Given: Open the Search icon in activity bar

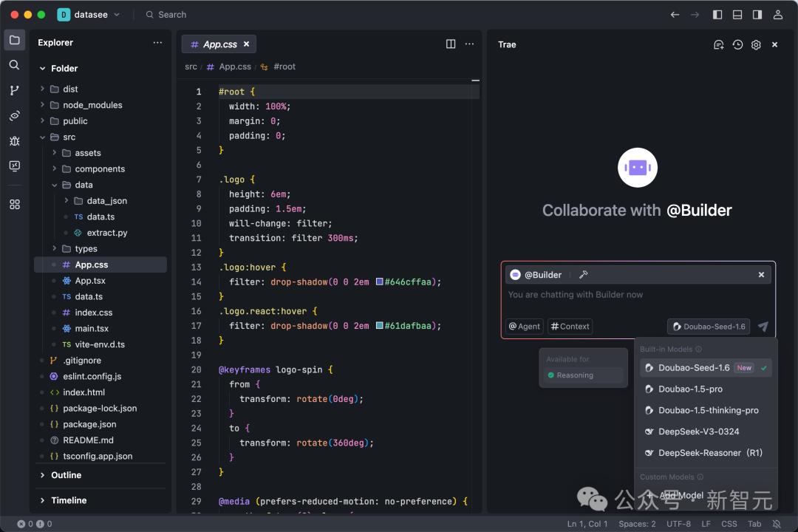Looking at the screenshot, I should pyautogui.click(x=14, y=65).
